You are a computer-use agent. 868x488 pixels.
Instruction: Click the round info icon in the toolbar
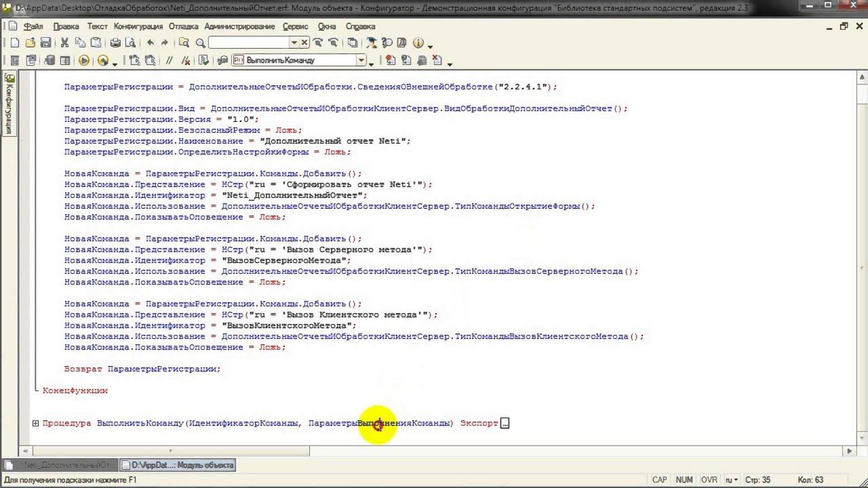click(x=418, y=43)
